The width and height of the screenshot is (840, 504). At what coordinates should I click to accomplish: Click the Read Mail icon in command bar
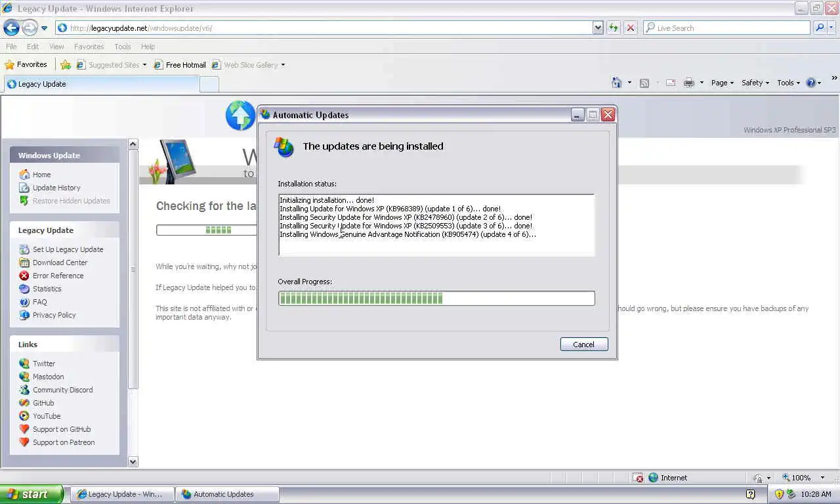[671, 83]
